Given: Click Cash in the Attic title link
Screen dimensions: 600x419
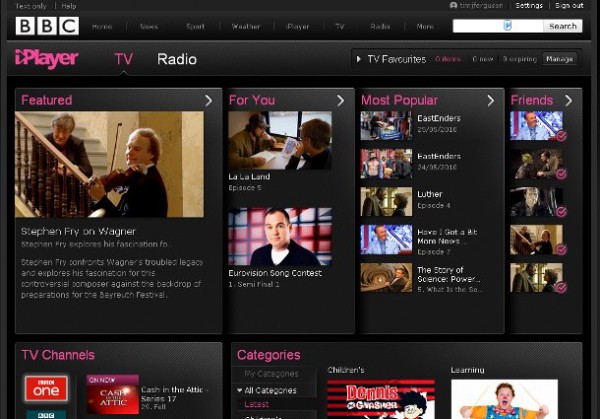Looking at the screenshot, I should (175, 394).
